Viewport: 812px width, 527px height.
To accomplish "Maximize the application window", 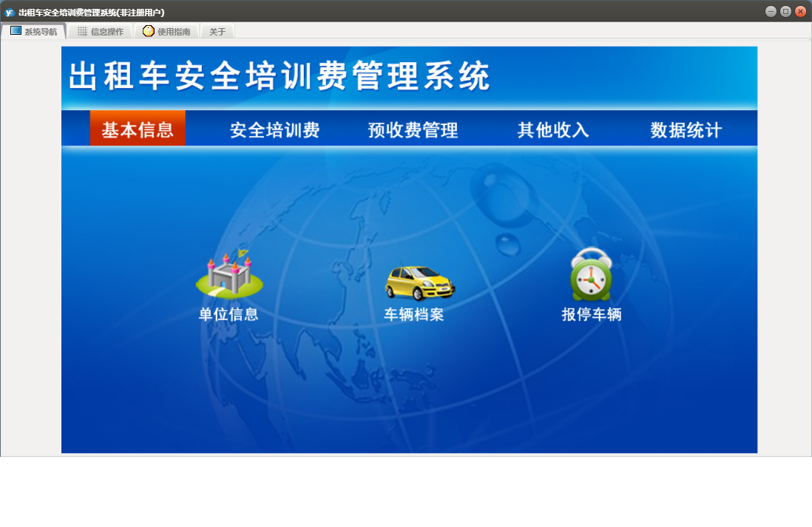I will coord(785,11).
